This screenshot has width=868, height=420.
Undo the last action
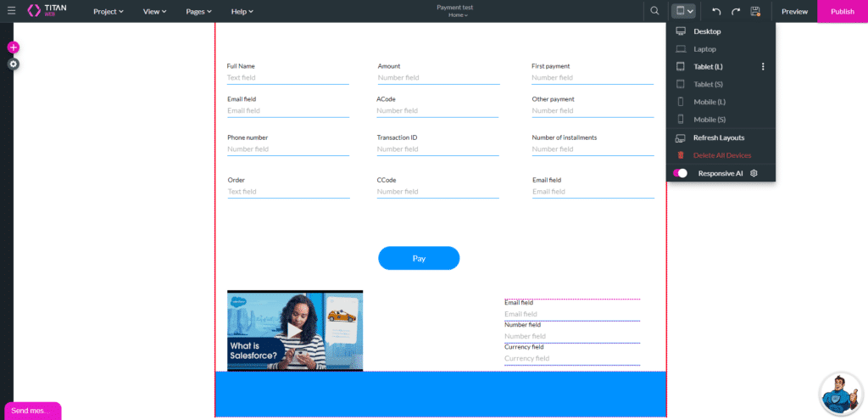(x=716, y=11)
